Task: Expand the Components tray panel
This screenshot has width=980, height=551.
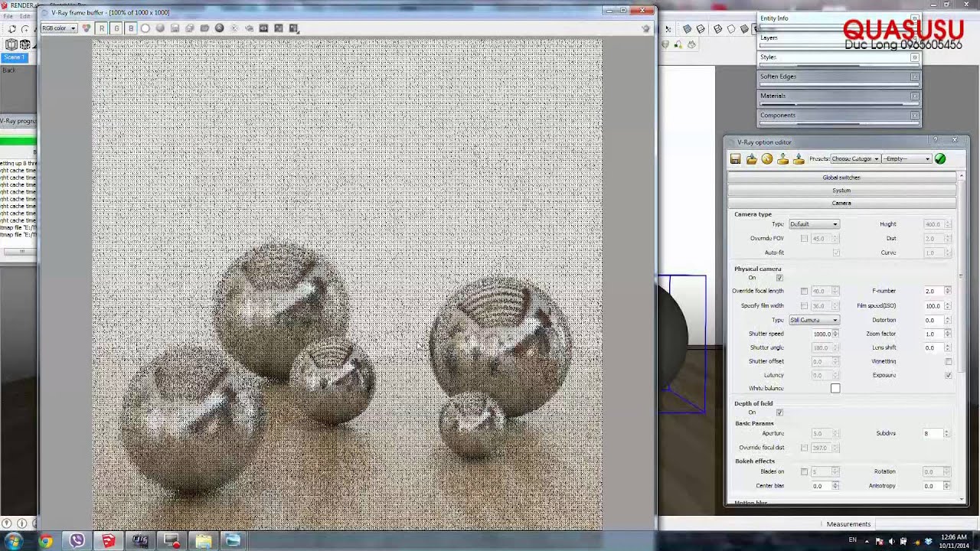Action: click(x=839, y=116)
